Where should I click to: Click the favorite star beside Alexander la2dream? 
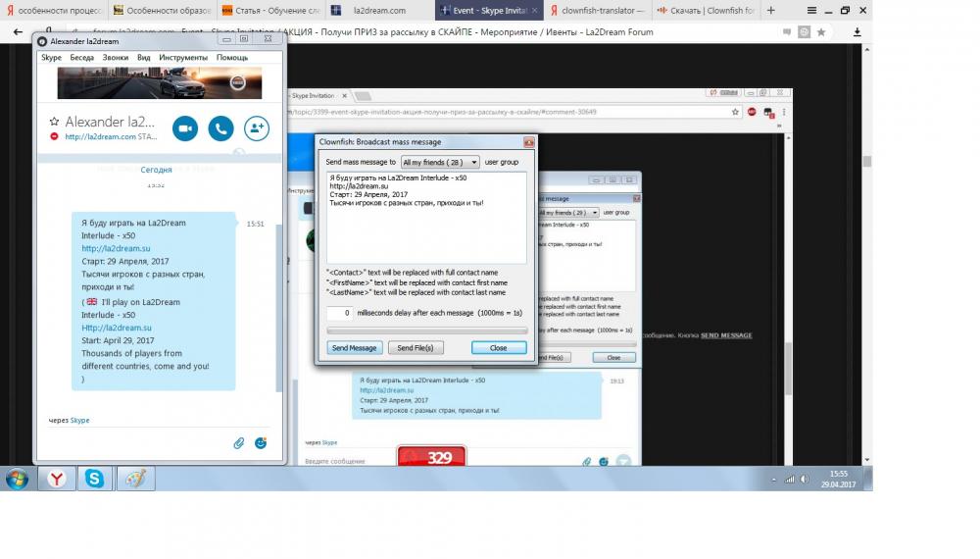pyautogui.click(x=54, y=123)
